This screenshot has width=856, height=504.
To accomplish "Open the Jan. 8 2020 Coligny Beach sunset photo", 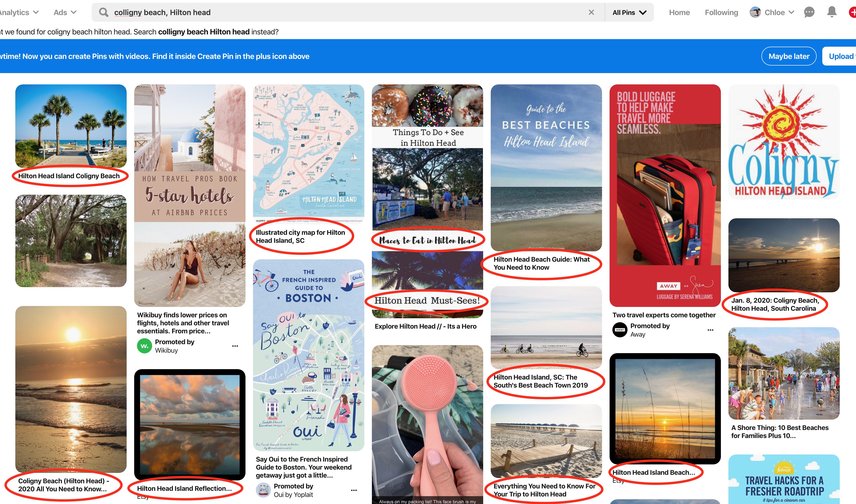I will click(784, 255).
